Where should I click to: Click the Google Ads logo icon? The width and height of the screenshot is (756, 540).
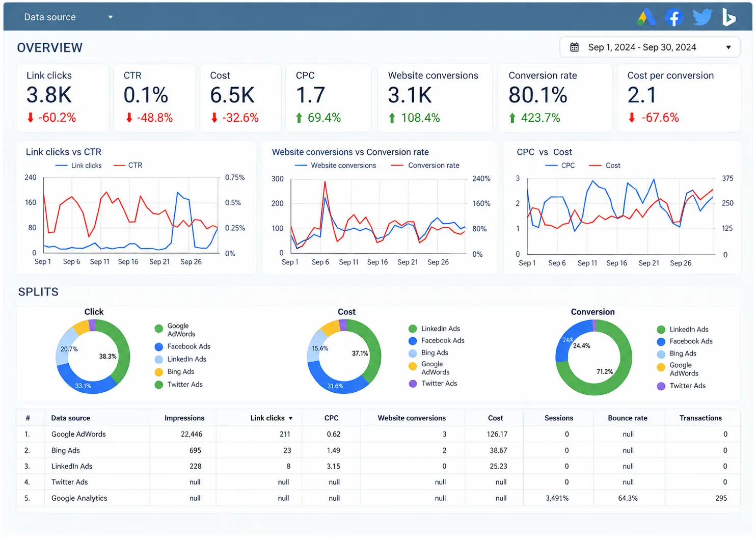point(646,17)
